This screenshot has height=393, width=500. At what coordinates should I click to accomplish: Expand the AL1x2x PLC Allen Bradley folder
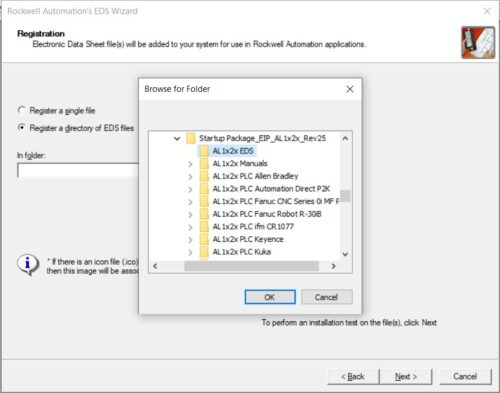pyautogui.click(x=190, y=177)
